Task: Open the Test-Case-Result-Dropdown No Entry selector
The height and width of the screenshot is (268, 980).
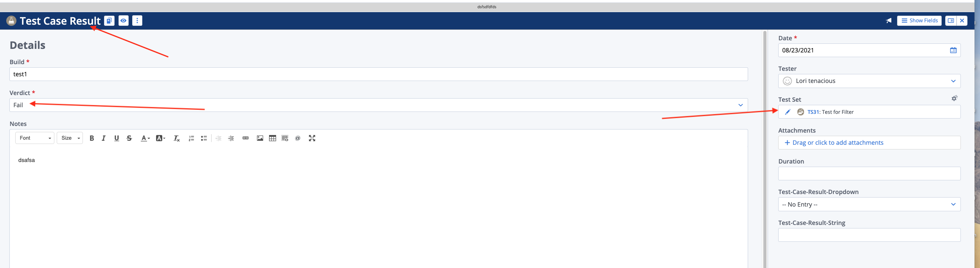Action: coord(869,204)
